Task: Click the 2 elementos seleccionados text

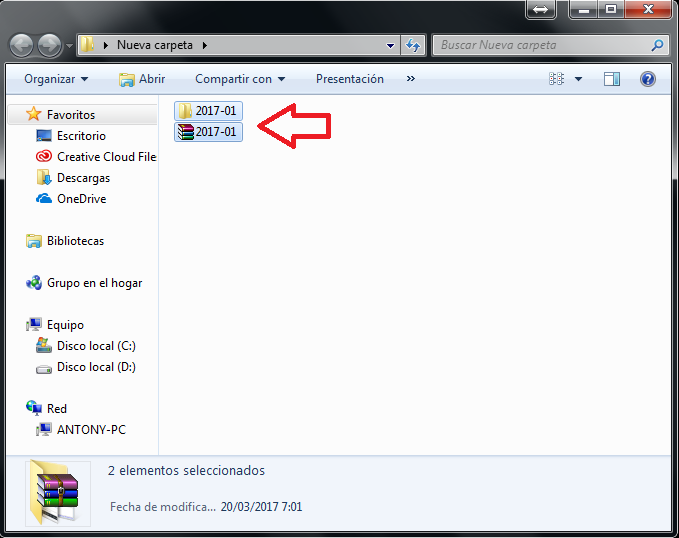Action: [186, 470]
